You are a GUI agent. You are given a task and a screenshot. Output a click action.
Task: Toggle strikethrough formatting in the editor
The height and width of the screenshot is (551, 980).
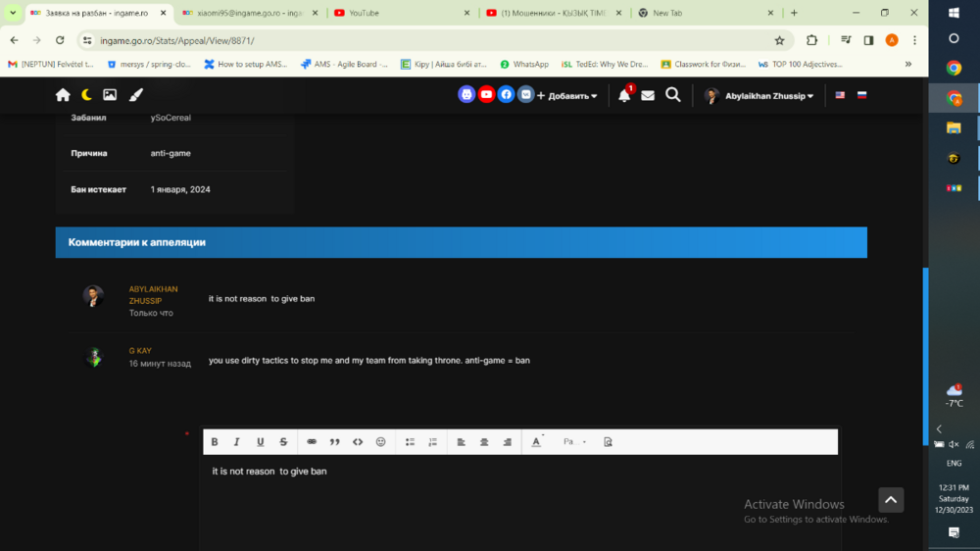coord(283,442)
